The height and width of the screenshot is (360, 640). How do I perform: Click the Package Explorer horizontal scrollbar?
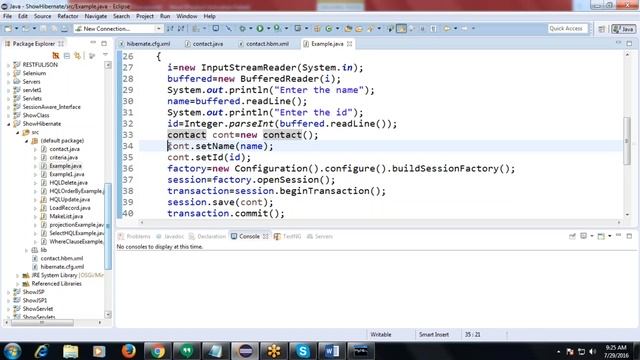(x=42, y=322)
